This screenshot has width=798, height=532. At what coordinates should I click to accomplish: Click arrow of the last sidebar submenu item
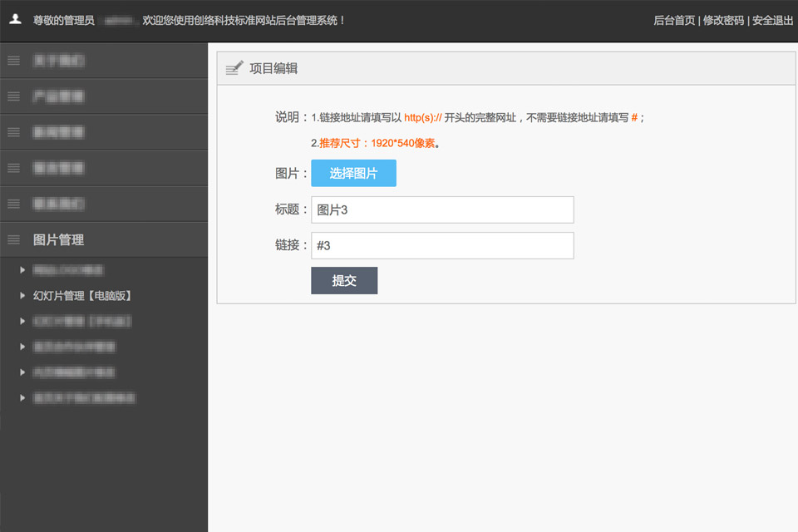[22, 398]
